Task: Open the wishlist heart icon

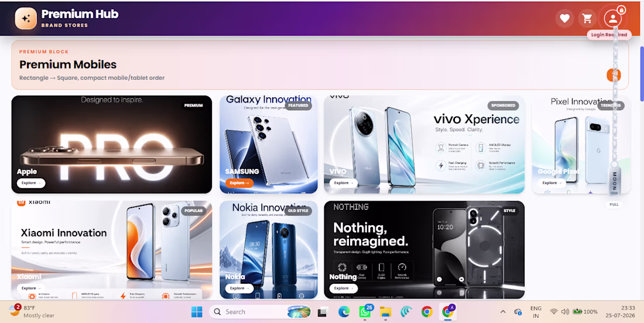Action: coord(565,19)
